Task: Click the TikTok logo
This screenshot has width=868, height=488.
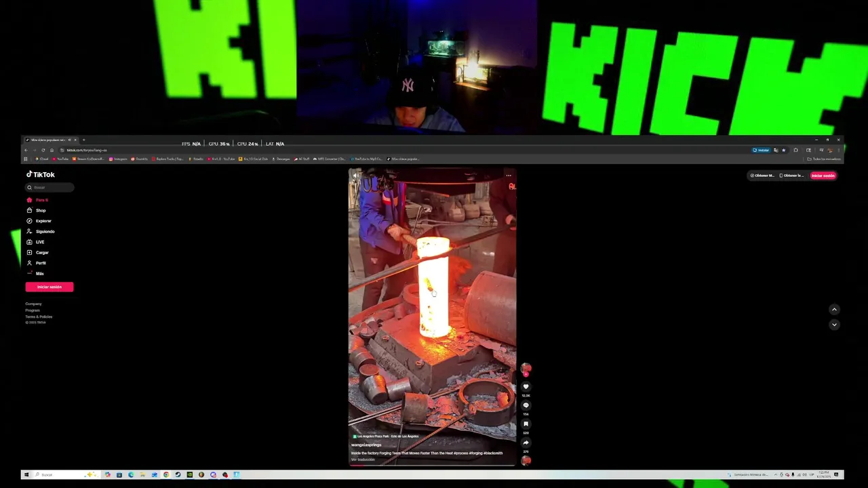Action: pyautogui.click(x=40, y=174)
